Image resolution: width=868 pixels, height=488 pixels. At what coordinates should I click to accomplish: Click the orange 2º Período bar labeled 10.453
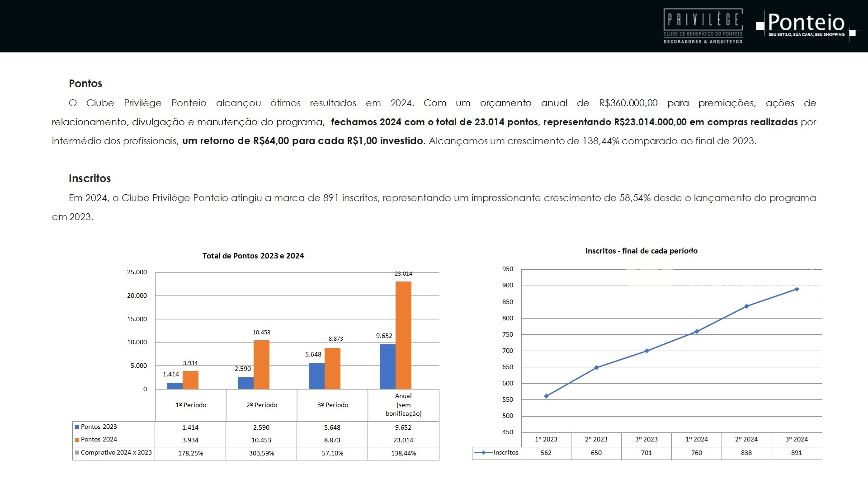261,364
